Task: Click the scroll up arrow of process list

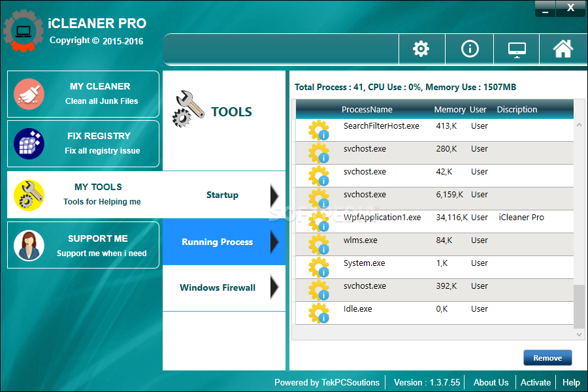Action: 579,125
